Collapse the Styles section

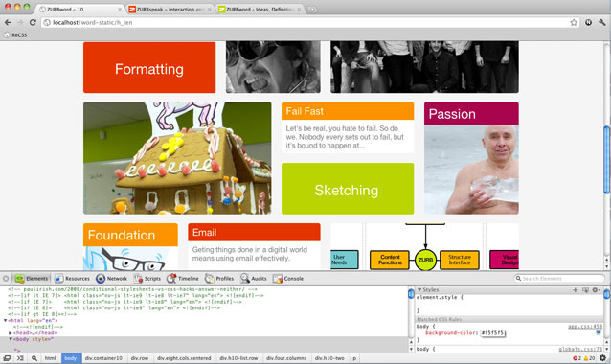point(419,289)
